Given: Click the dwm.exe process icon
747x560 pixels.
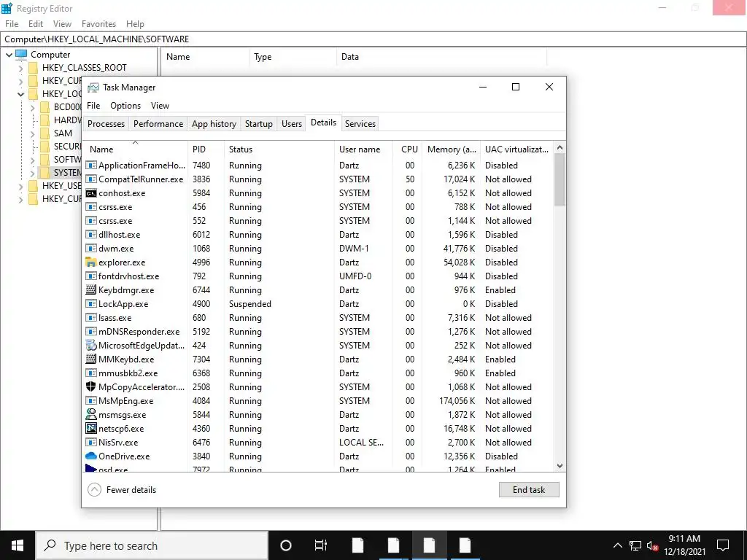Looking at the screenshot, I should (91, 248).
